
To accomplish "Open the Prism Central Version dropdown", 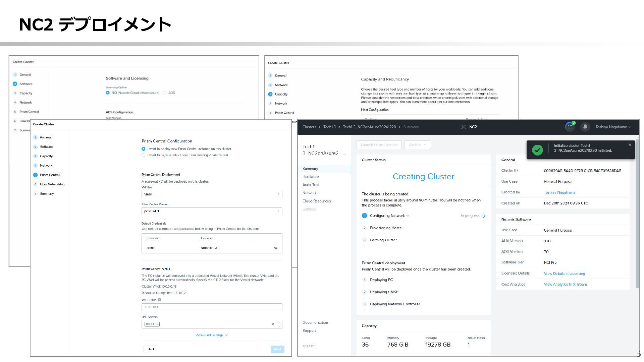I will (x=212, y=211).
